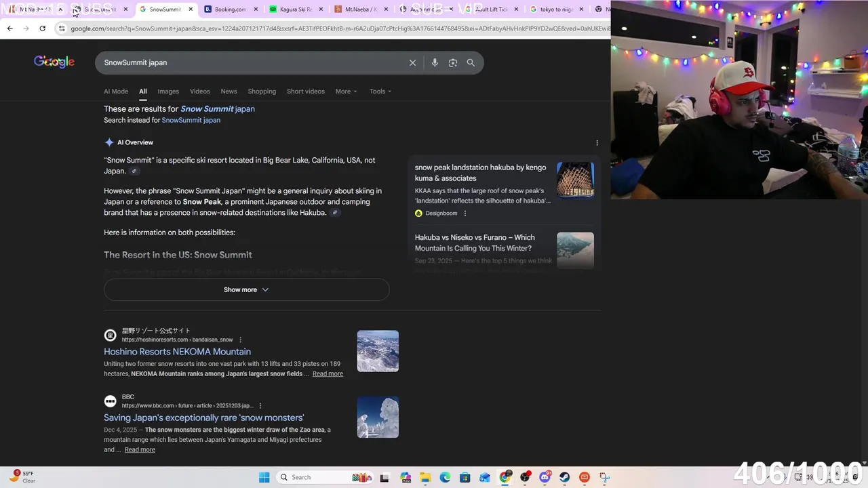Click the browser forward arrow
868x488 pixels.
click(x=26, y=28)
